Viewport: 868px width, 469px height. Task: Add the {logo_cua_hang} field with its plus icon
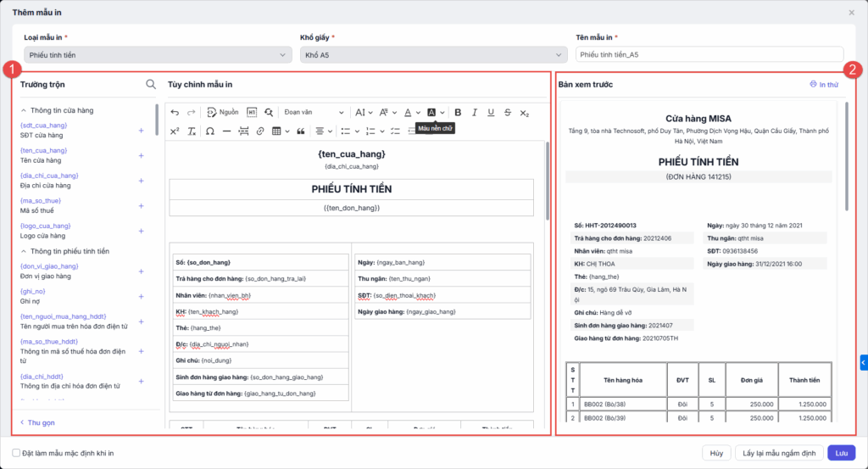[x=142, y=231]
